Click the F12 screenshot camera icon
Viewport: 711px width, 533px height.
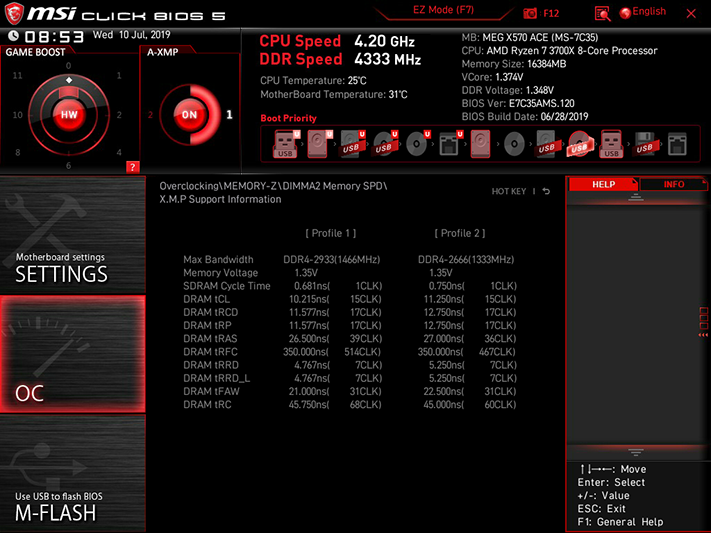530,14
